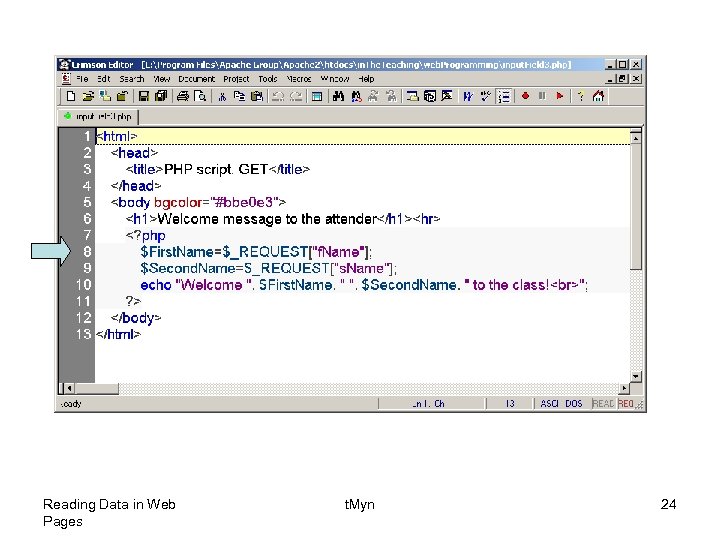Viewport: 720px width, 540px height.
Task: Click the Find binoculars icon
Action: [338, 96]
